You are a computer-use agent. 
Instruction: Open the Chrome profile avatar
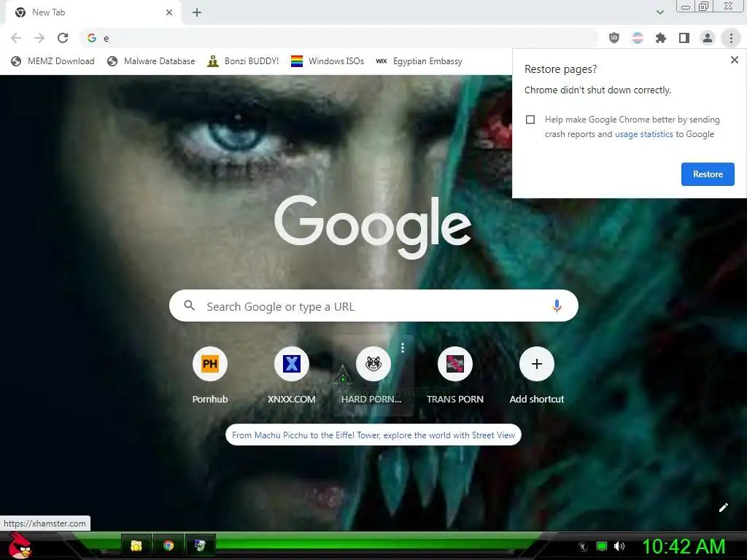tap(708, 38)
